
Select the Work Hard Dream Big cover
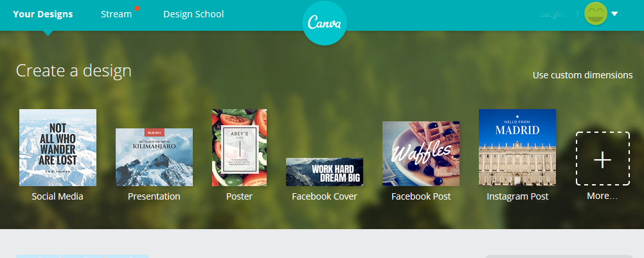[325, 172]
